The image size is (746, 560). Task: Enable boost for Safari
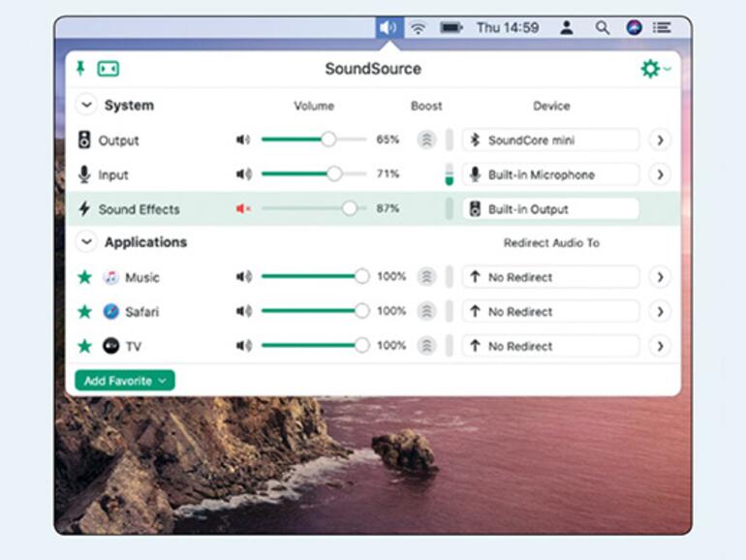pos(426,311)
